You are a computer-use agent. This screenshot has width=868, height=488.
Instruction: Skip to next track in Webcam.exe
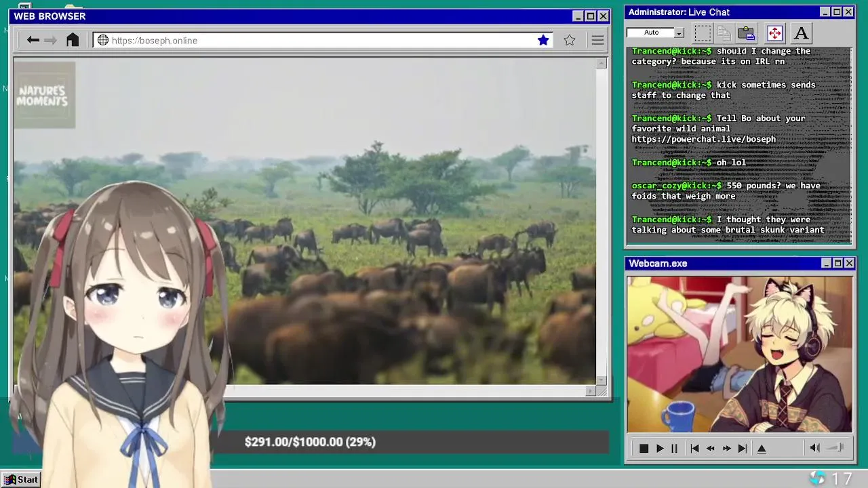[743, 449]
